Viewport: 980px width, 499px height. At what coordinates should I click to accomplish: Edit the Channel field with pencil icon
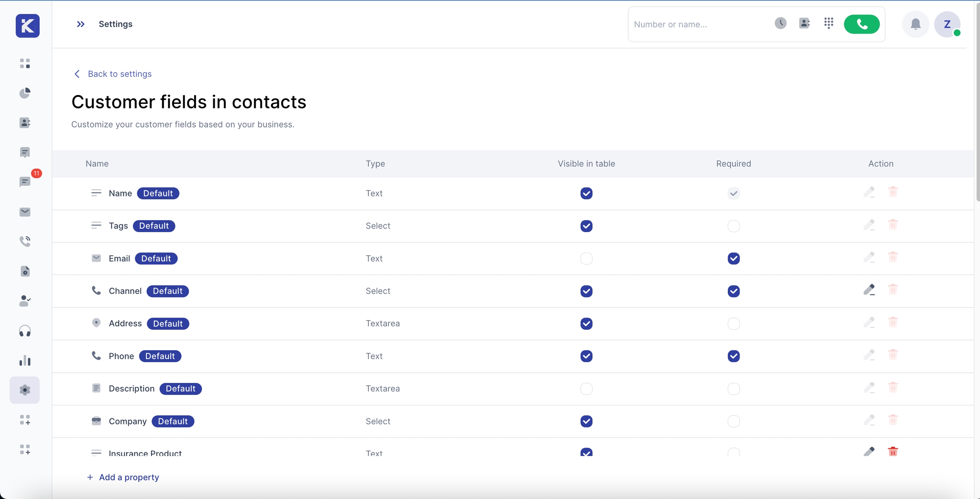pos(869,290)
